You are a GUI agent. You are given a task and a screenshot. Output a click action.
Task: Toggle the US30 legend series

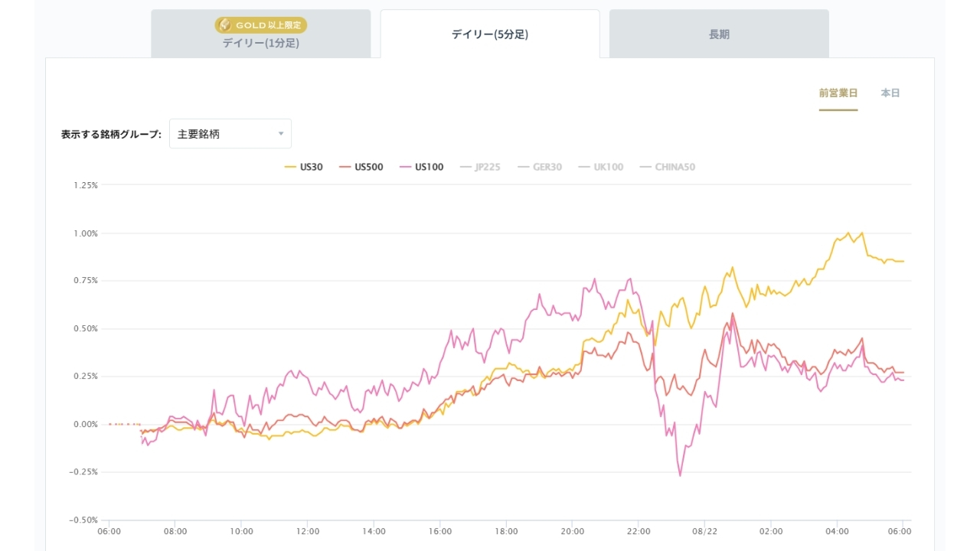pos(304,167)
